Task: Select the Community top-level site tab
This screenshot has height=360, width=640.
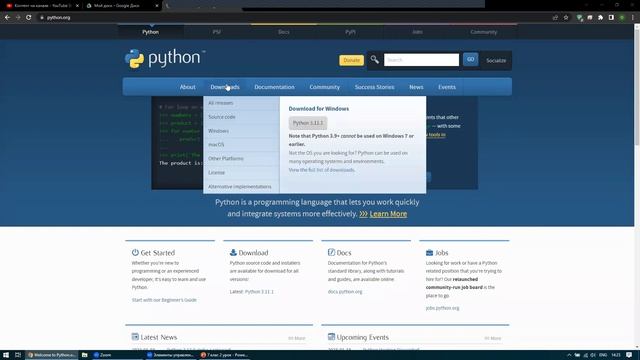Action: click(484, 32)
